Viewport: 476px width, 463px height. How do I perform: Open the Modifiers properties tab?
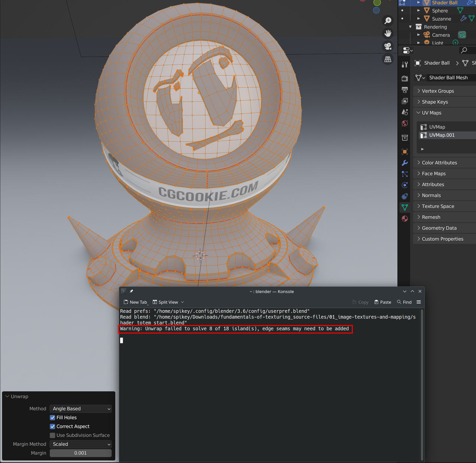coord(405,163)
